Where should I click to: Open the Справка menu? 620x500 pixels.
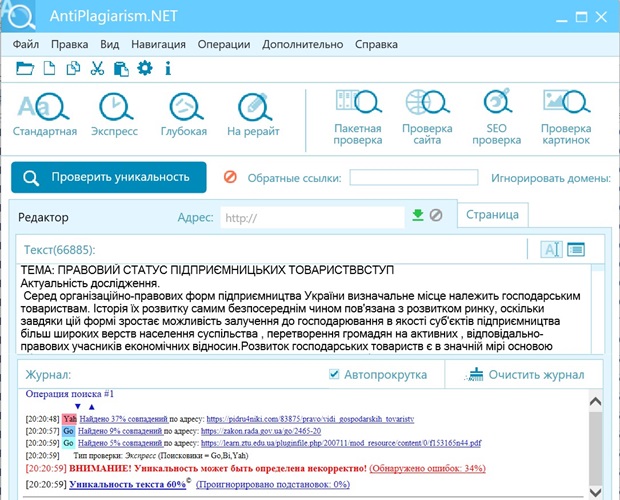click(376, 44)
